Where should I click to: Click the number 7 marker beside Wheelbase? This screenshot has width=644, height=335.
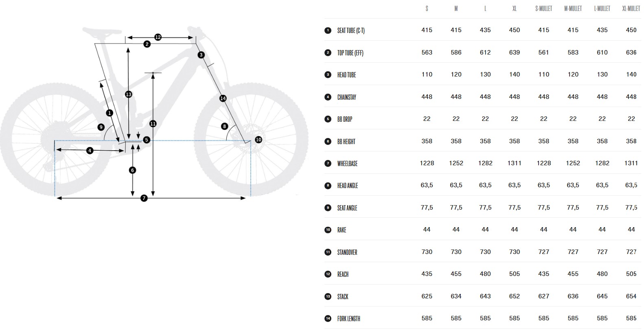point(328,164)
